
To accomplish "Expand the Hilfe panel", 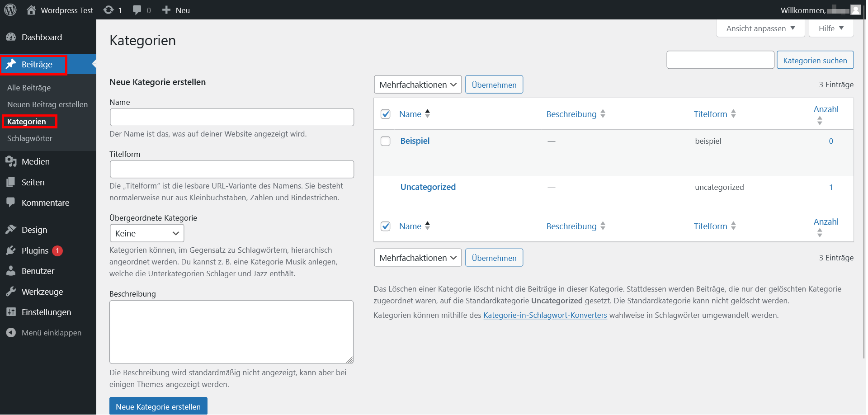I will [x=831, y=28].
